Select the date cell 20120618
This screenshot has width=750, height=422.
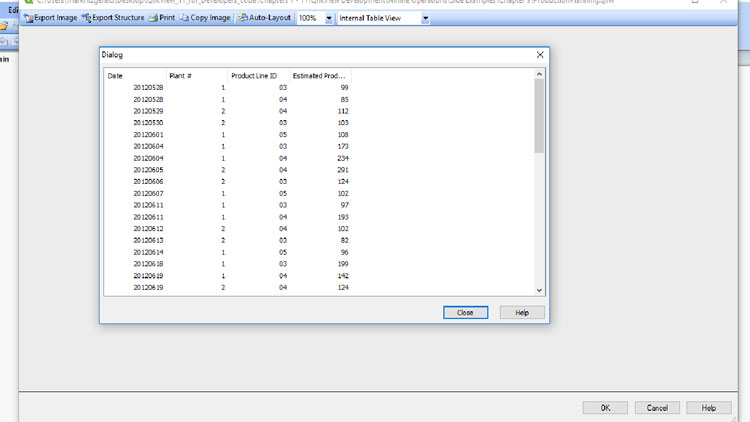148,264
